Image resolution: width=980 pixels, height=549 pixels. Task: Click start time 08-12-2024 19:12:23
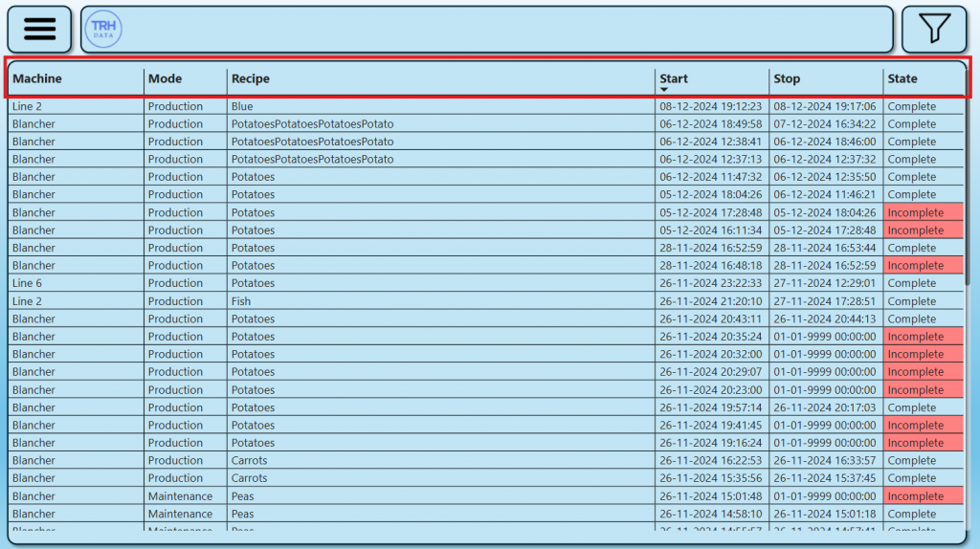pos(711,106)
